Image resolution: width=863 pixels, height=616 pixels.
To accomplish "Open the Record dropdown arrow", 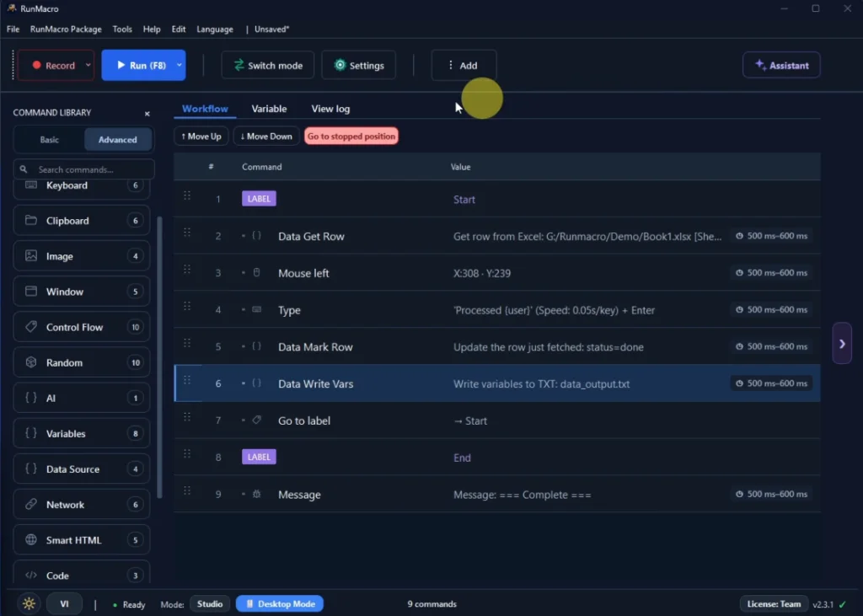I will pyautogui.click(x=88, y=65).
